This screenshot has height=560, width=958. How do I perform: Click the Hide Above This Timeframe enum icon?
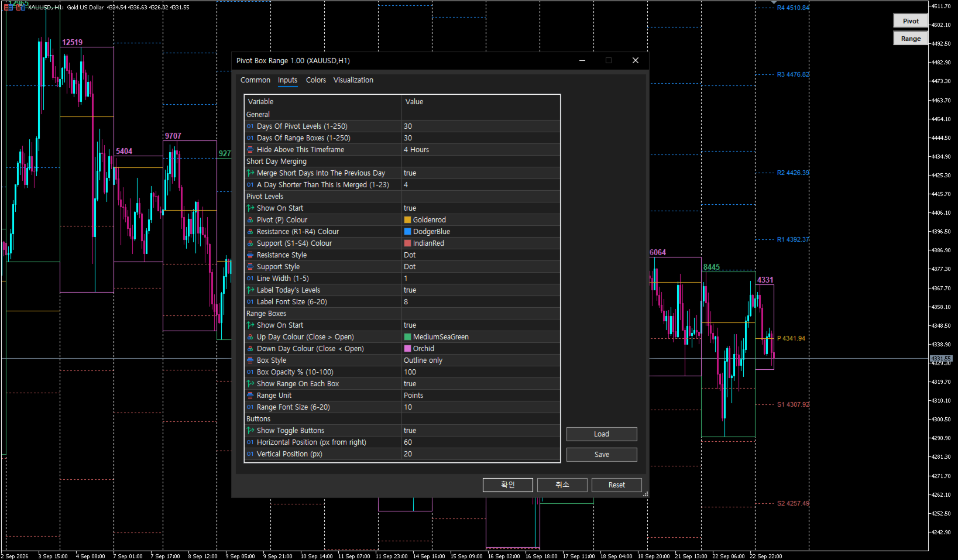click(250, 150)
